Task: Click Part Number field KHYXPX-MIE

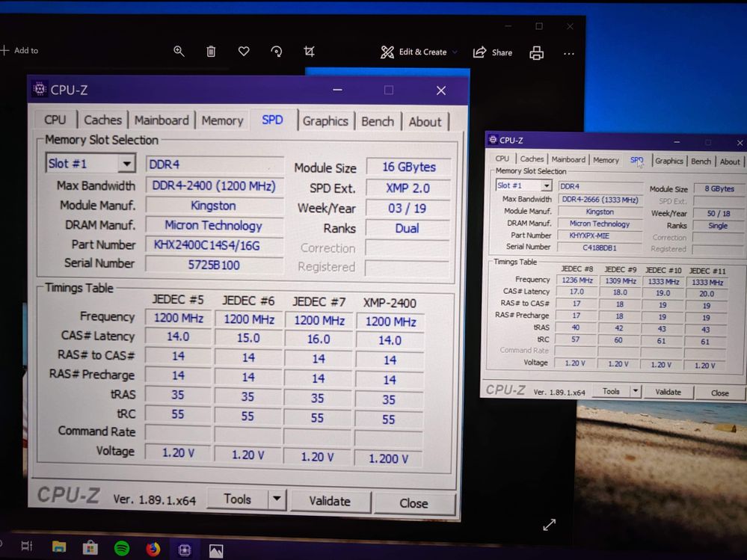Action: click(x=600, y=236)
